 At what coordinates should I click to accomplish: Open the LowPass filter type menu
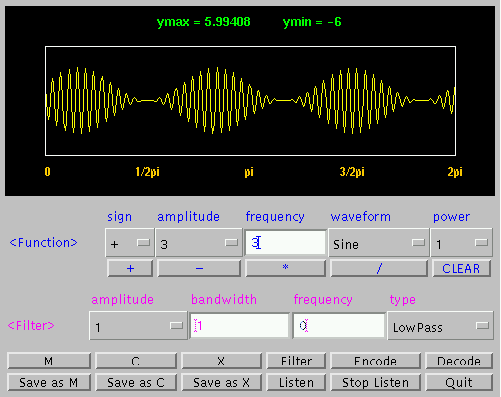coord(440,326)
